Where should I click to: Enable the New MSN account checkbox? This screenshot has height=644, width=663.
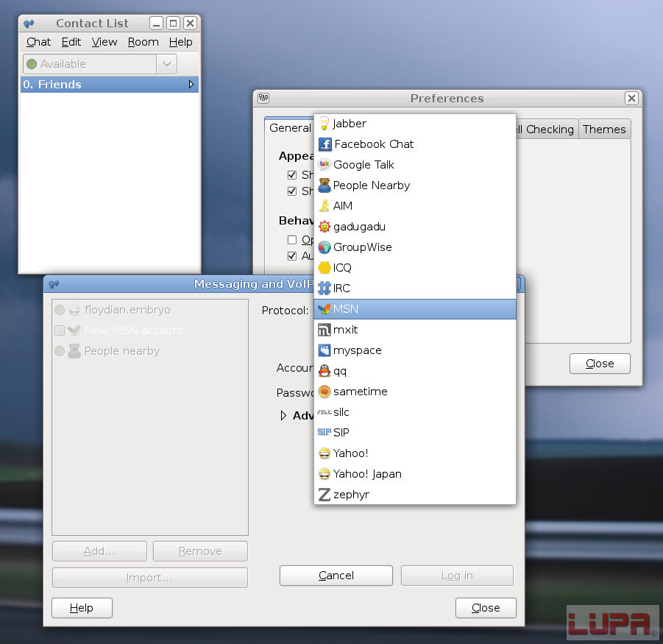60,330
